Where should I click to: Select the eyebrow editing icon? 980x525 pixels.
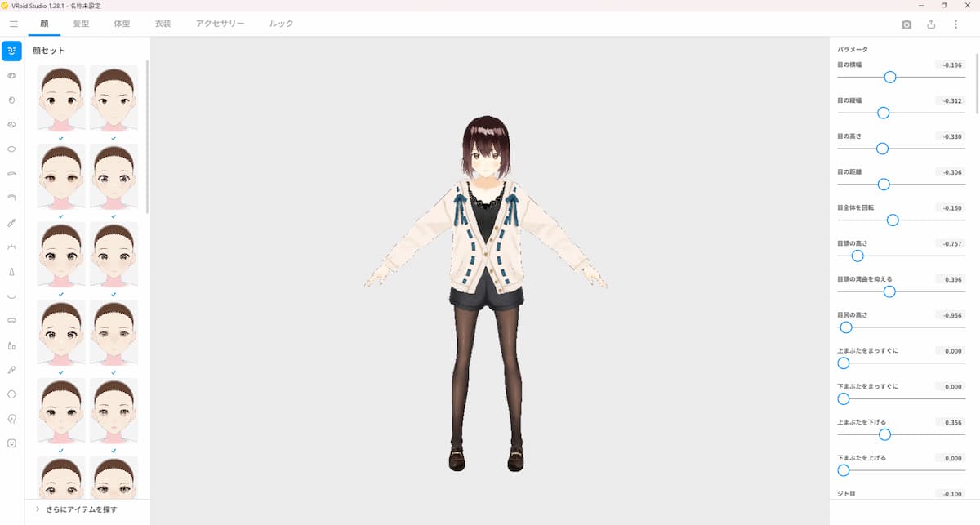pos(11,198)
